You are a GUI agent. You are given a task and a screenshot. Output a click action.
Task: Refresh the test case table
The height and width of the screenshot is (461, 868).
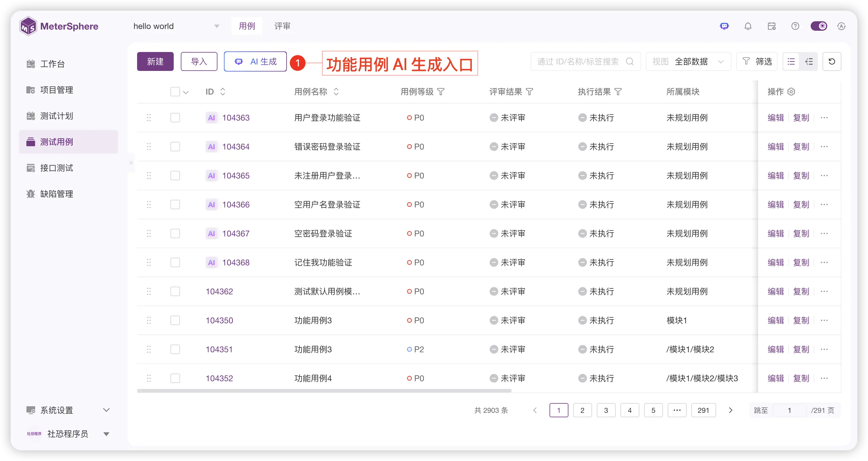[x=832, y=61]
